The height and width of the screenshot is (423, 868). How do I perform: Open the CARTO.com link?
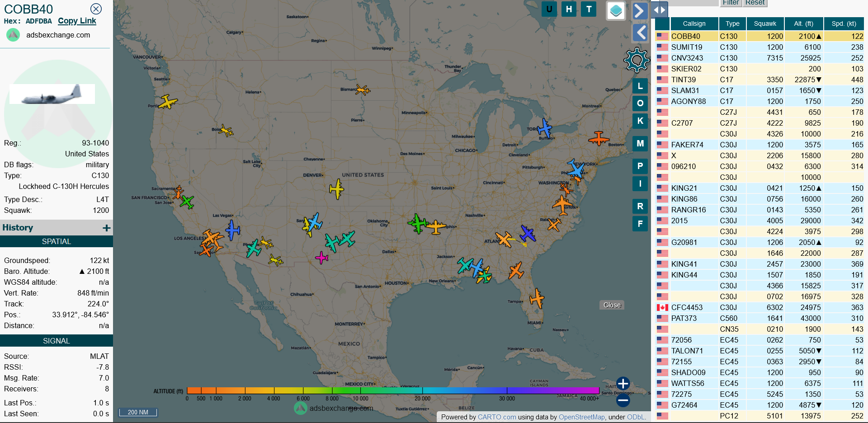tap(497, 417)
